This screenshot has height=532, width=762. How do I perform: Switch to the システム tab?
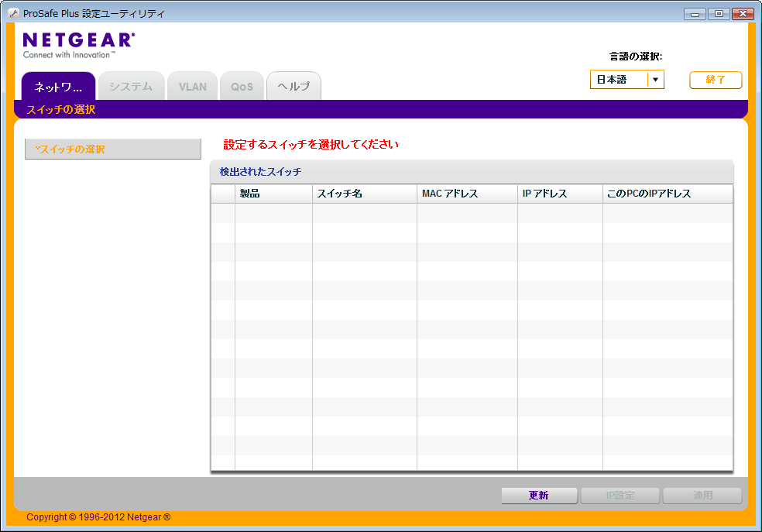point(131,86)
